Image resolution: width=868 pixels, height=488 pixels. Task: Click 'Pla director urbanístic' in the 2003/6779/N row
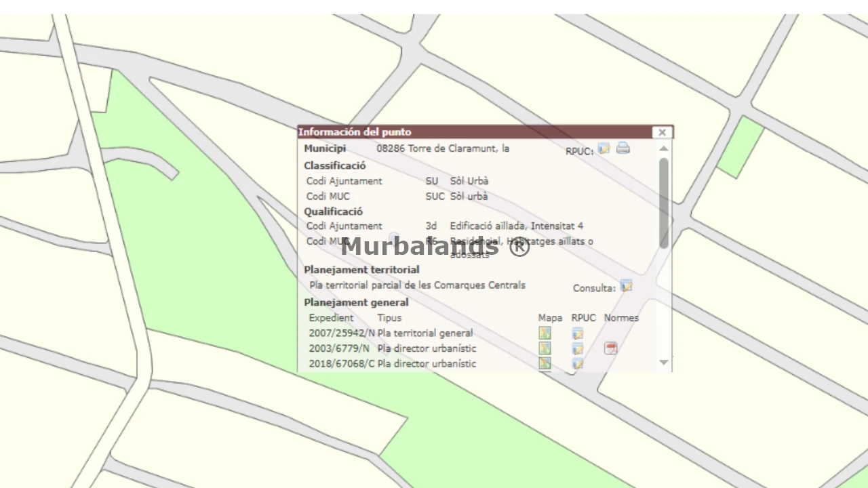[427, 348]
